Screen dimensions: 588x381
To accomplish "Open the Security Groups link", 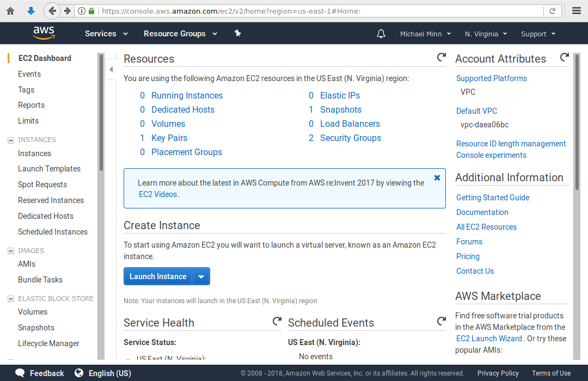I will click(x=350, y=138).
